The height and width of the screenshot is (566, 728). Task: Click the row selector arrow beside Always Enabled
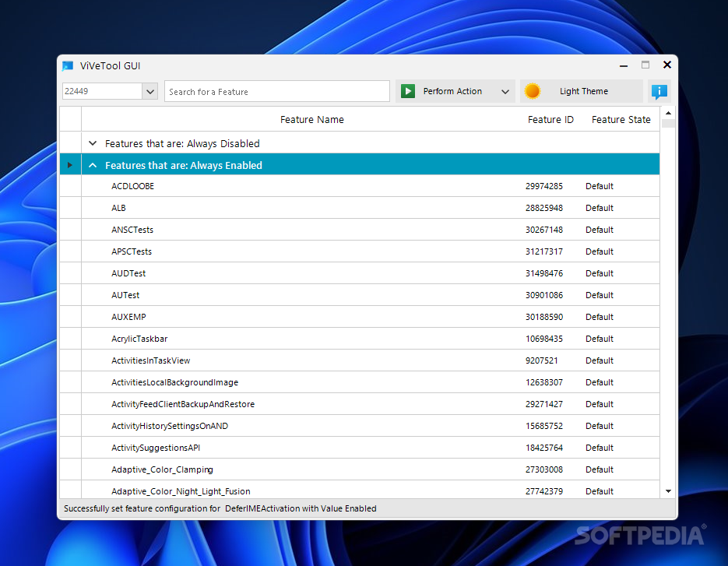[69, 165]
